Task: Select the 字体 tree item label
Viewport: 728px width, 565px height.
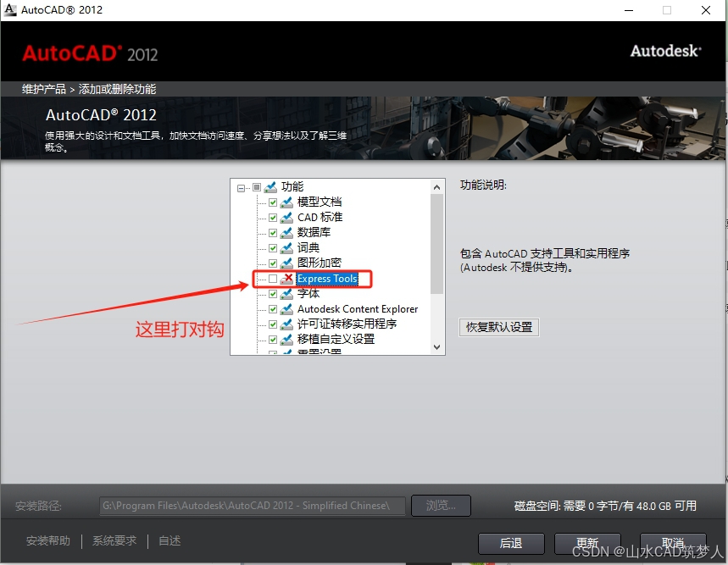Action: 308,293
